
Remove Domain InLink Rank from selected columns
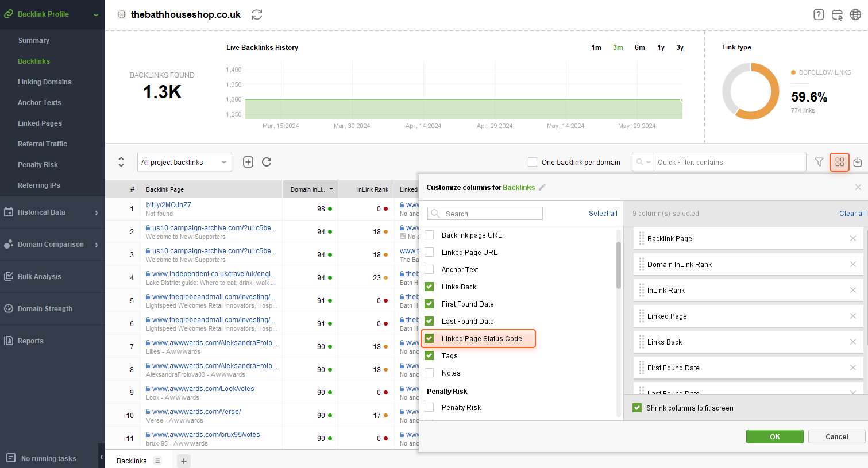[x=853, y=264]
